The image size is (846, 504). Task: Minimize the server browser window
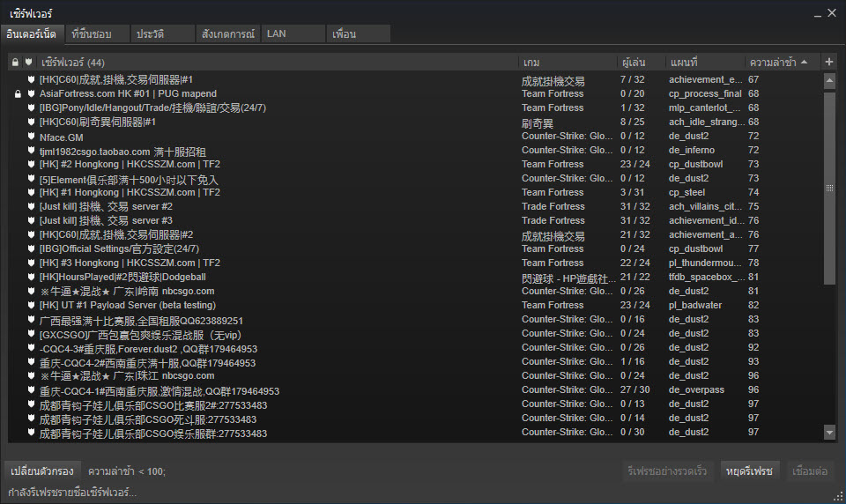point(818,14)
